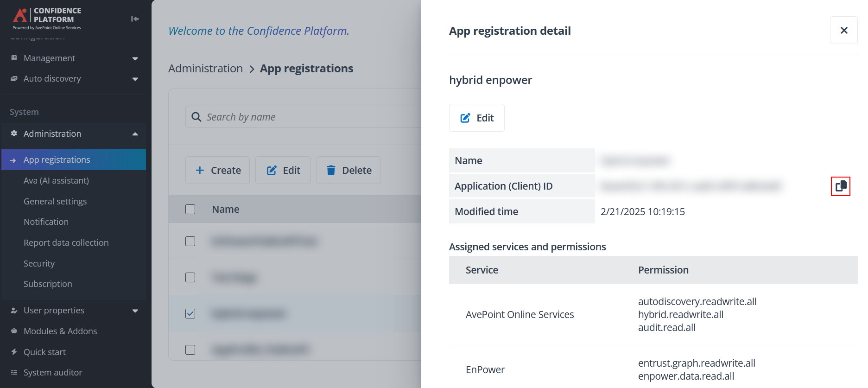Expand the Auto discovery dropdown arrow
Screen dimensions: 868x388
135,79
